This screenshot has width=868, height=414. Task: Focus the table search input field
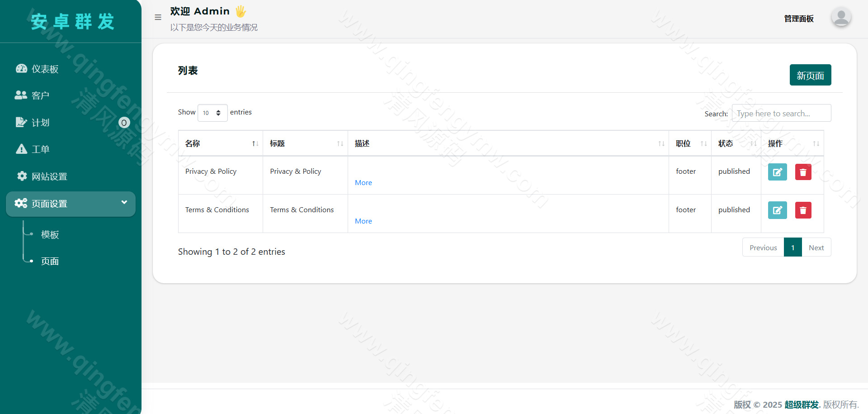pos(781,113)
